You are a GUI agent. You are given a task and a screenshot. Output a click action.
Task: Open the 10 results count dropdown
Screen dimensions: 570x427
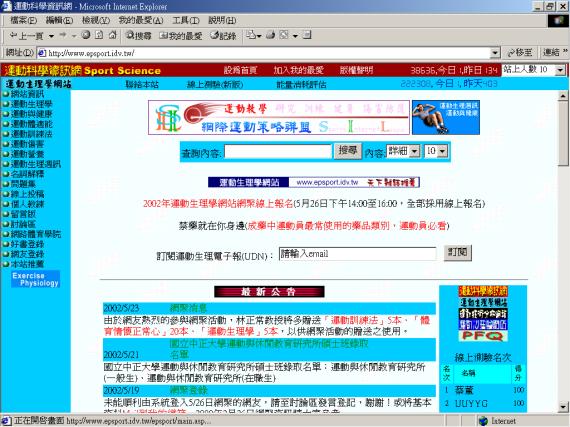pos(442,151)
